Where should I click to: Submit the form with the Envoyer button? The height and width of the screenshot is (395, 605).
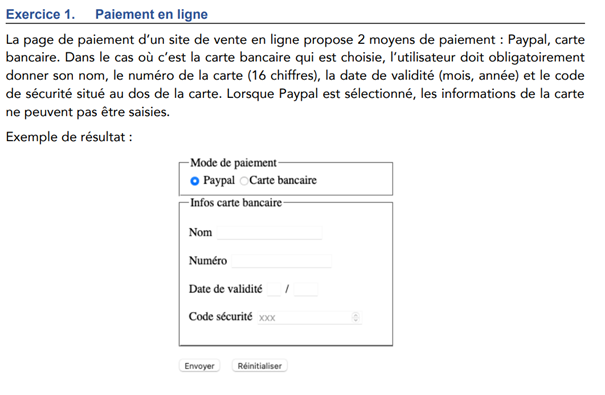point(199,366)
